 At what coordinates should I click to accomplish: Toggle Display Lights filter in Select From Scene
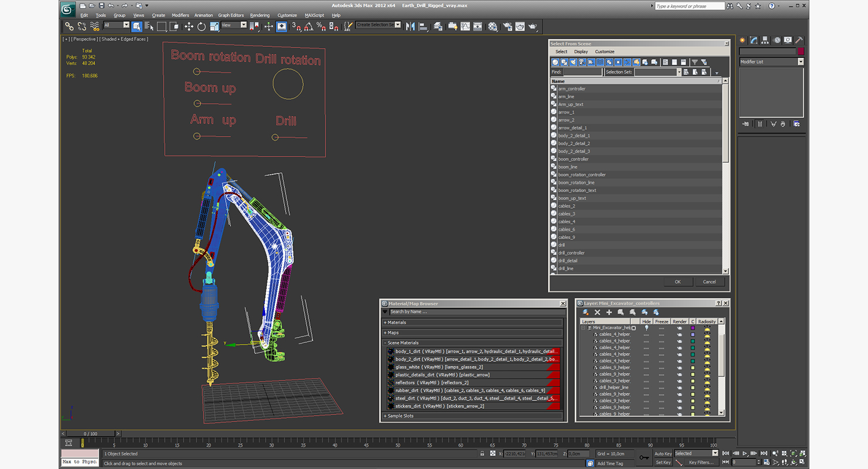(x=574, y=62)
